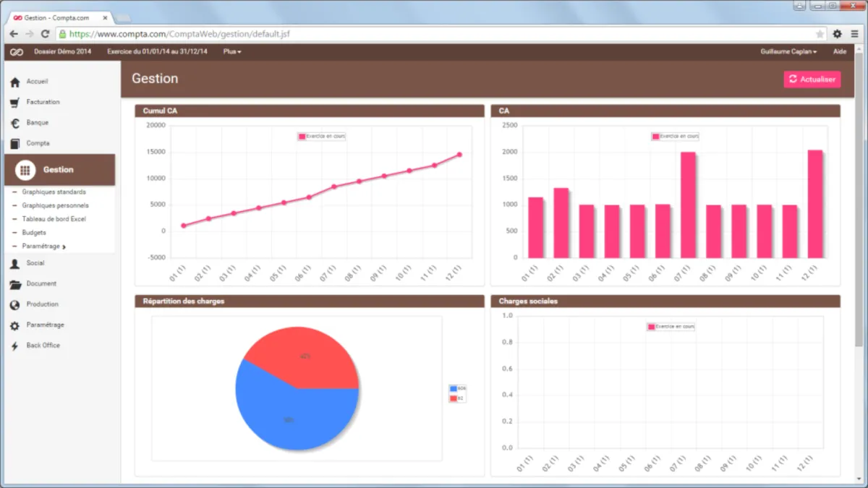Reload the page with refresh icon

[45, 34]
